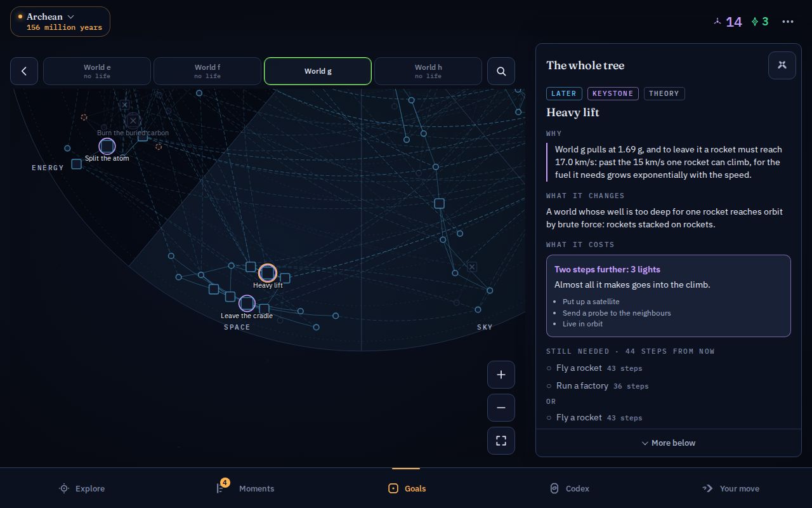
Task: Click the Two steps further: 3 lights heading
Action: [x=607, y=269]
